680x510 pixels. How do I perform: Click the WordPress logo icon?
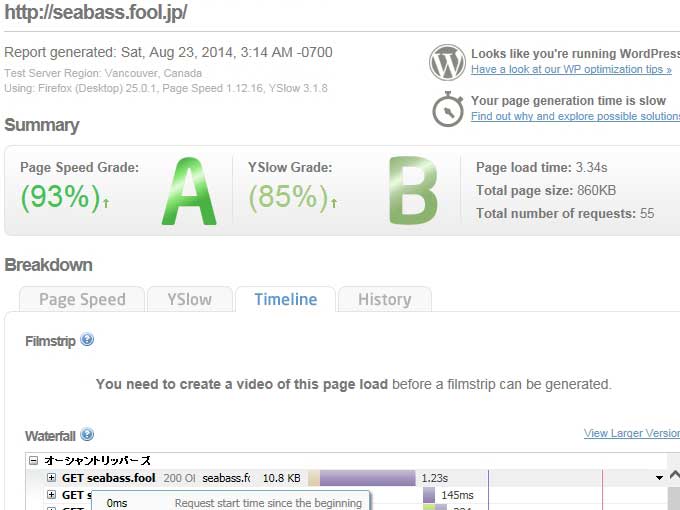(x=447, y=62)
